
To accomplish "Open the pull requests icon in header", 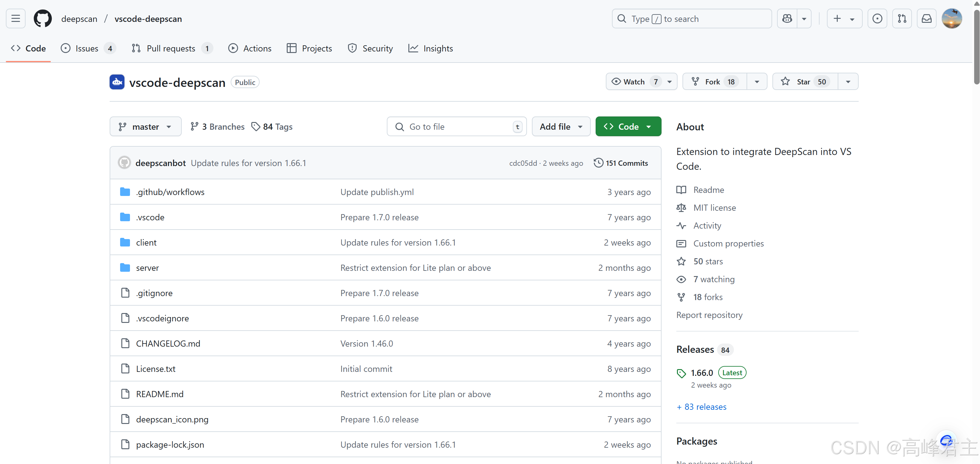I will pos(902,19).
